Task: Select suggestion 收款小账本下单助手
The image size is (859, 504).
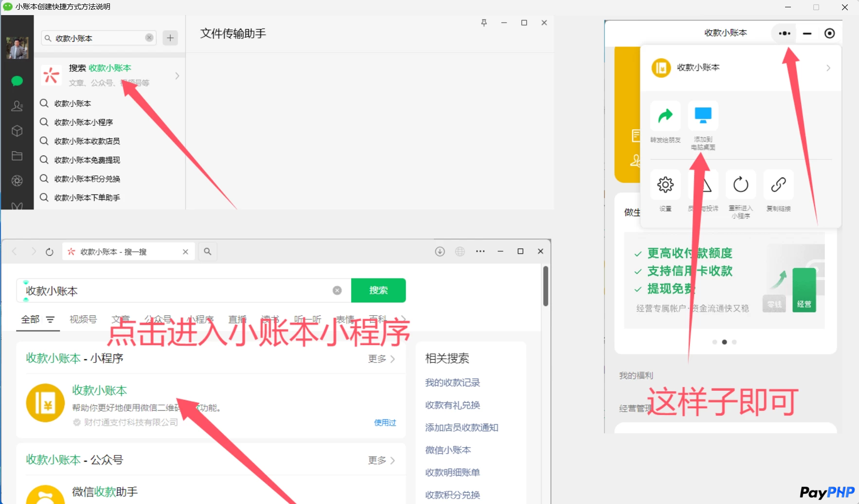Action: 110,197
